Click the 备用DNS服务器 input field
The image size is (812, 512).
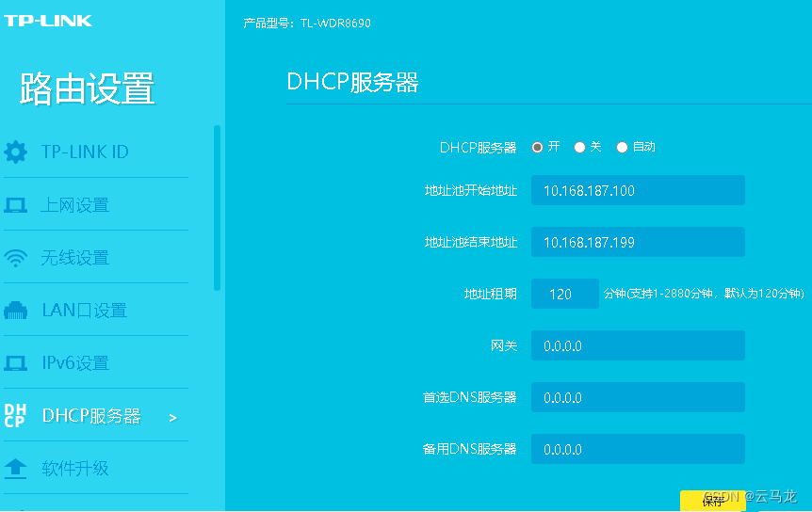coord(638,449)
